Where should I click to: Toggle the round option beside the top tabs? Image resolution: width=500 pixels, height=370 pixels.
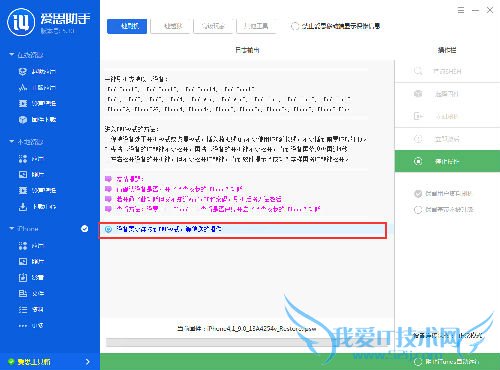coord(295,26)
